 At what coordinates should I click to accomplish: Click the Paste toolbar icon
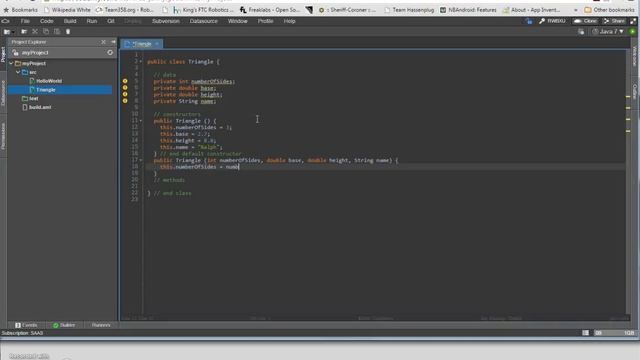[57, 31]
